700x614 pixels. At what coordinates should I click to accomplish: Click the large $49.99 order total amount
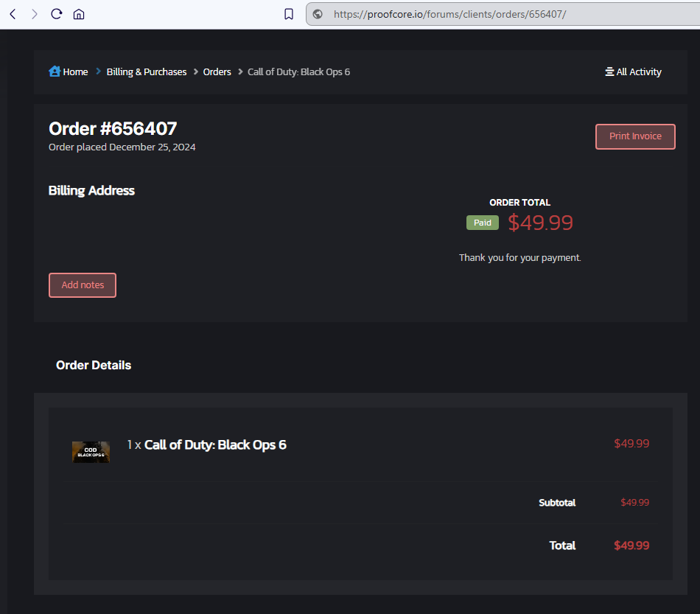[541, 223]
